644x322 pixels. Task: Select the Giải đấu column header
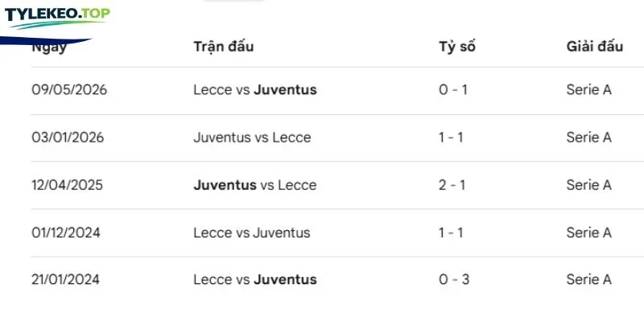click(x=594, y=47)
